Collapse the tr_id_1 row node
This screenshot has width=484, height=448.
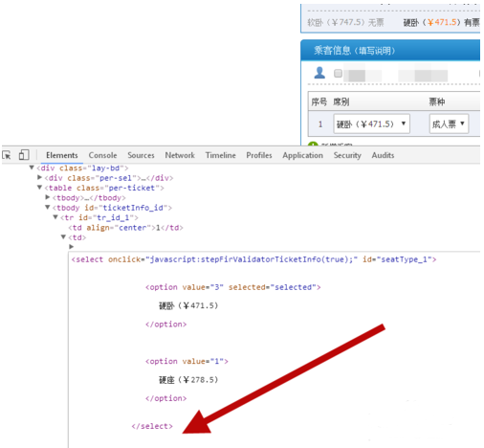55,217
